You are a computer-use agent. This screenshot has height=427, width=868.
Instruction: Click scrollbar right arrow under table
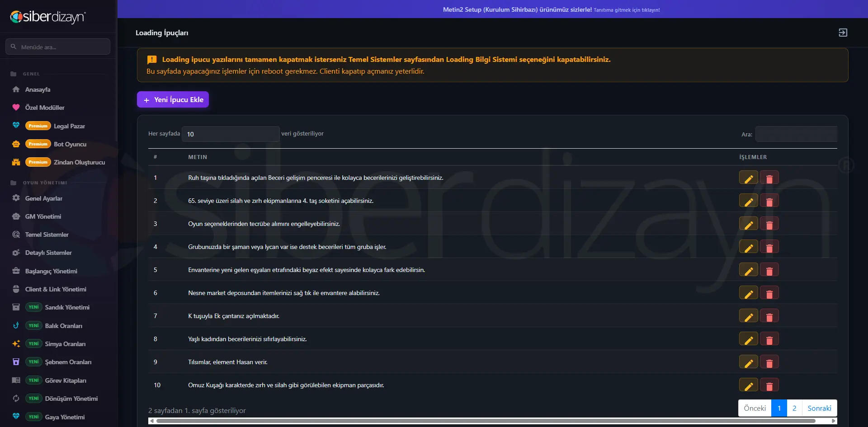pos(834,421)
